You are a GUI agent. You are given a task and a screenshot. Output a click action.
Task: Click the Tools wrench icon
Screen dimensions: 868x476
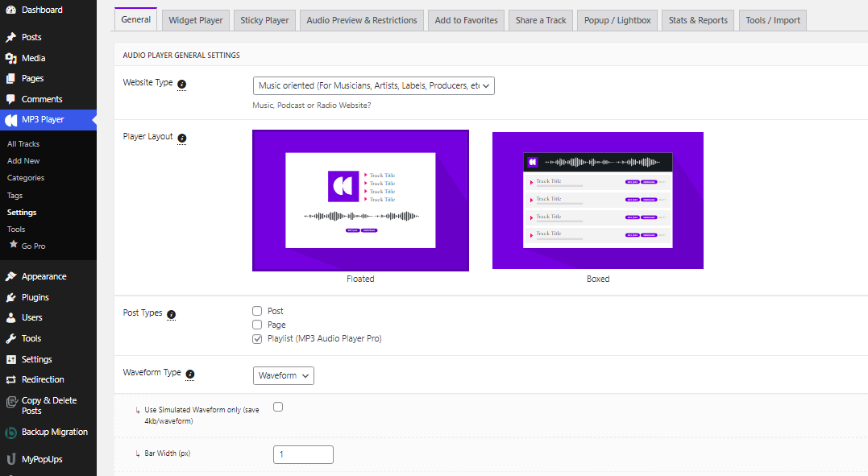tap(10, 339)
